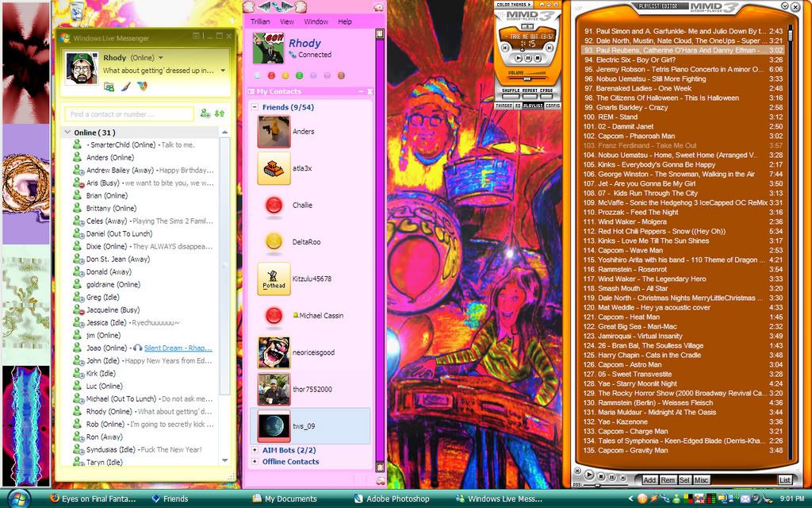
Task: Open Rhody's status dropdown in Messenger
Action: click(x=160, y=57)
